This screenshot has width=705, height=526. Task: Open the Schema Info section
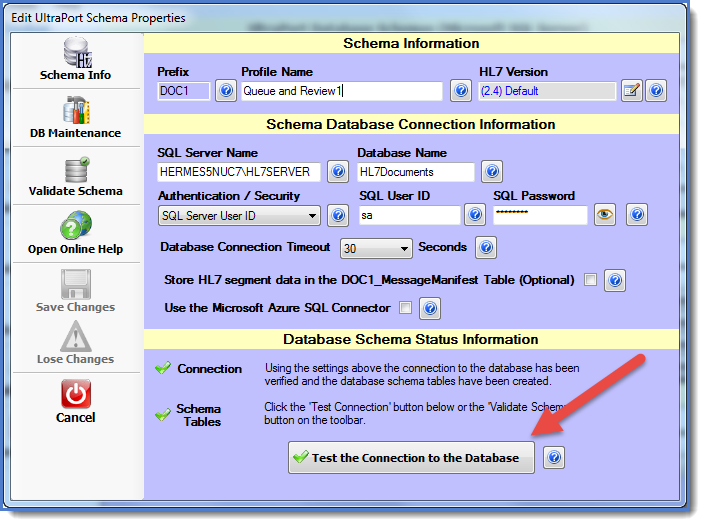(x=76, y=59)
